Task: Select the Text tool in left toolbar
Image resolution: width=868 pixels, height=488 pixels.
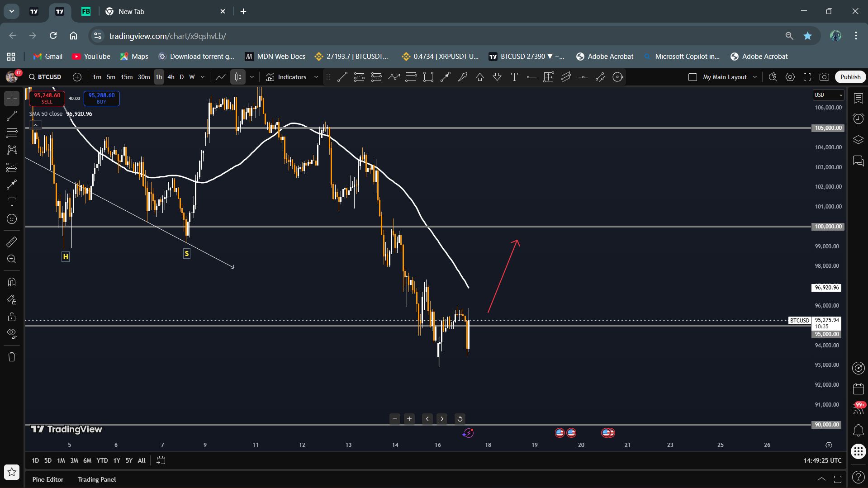Action: tap(12, 202)
